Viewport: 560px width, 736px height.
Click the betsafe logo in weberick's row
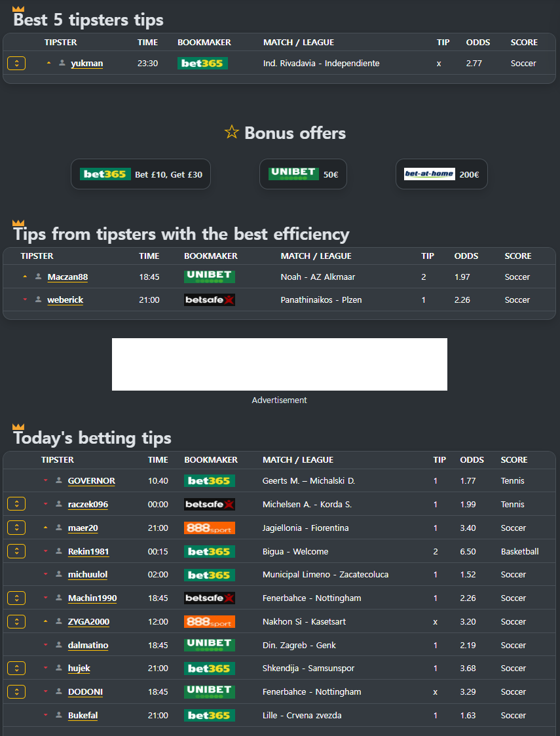pos(210,300)
